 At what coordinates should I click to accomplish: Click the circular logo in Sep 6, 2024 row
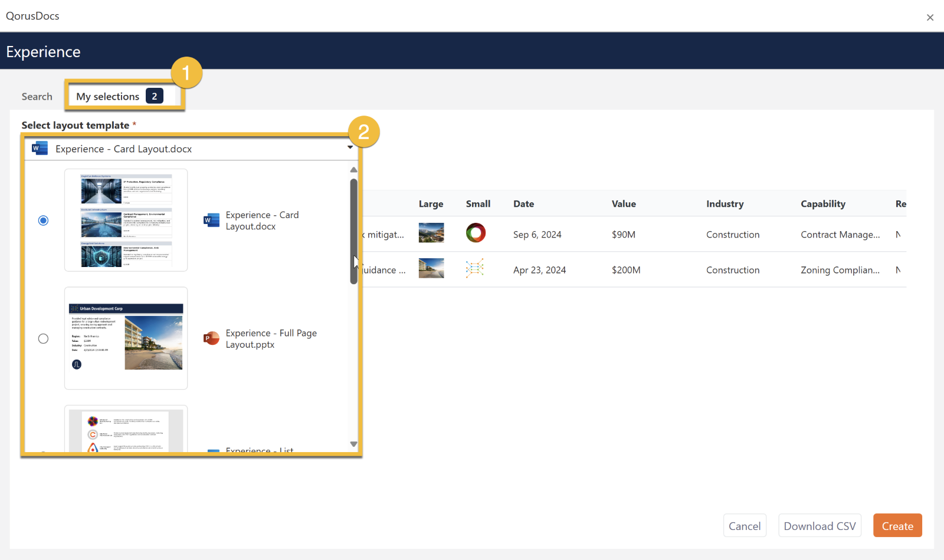476,233
